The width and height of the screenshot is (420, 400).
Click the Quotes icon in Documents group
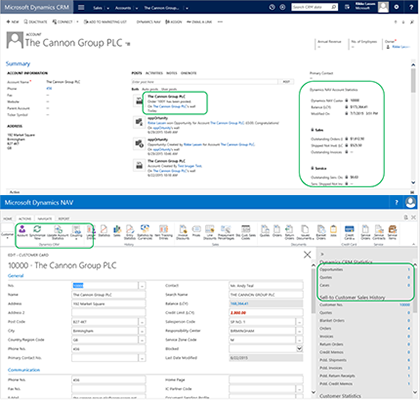tap(265, 231)
